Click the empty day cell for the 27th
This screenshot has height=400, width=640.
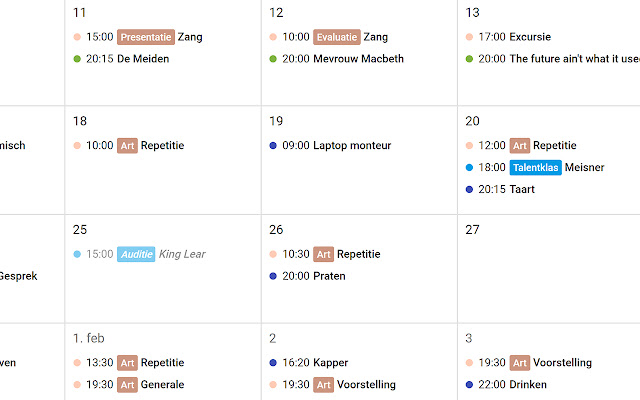click(x=548, y=280)
